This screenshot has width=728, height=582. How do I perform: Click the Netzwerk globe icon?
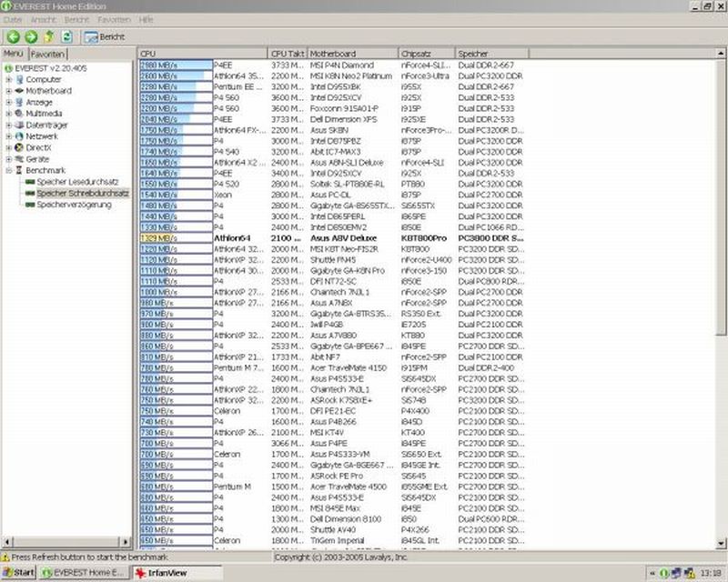(x=19, y=136)
